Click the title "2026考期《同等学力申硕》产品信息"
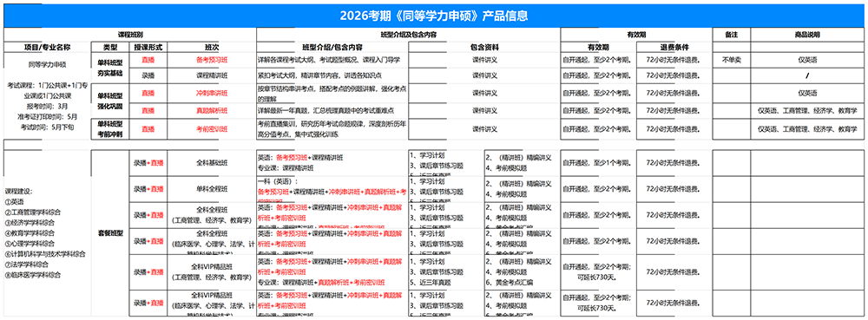868x320 pixels. pyautogui.click(x=433, y=16)
